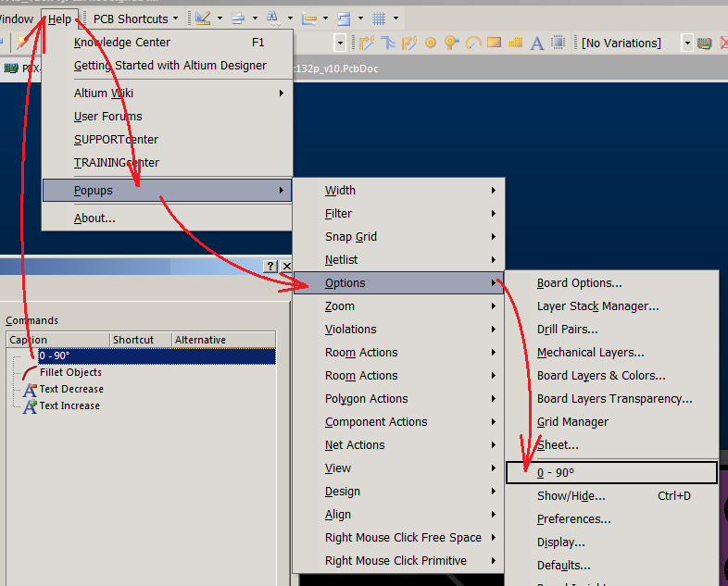Open the Zoom popup submenu
This screenshot has width=728, height=586.
pos(399,306)
